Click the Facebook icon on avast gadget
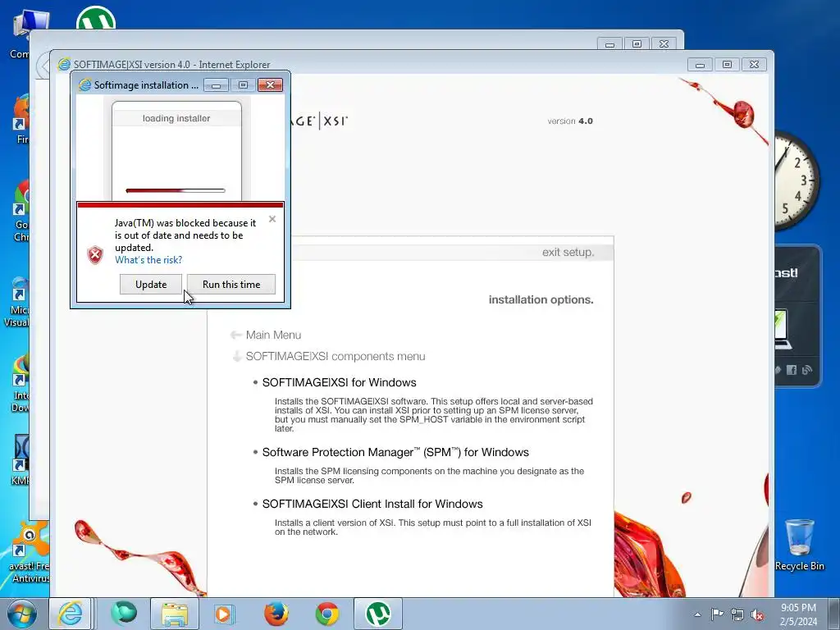 pos(792,370)
